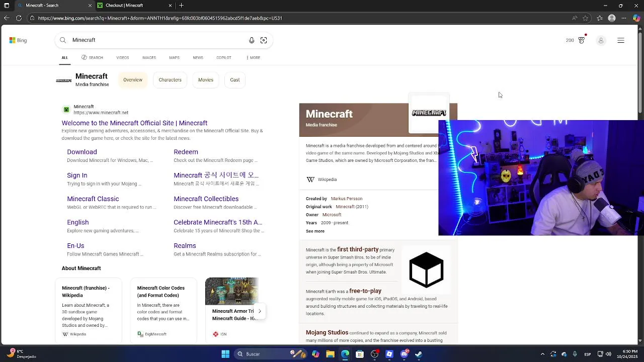
Task: Close the Minecraft - Search tab
Action: (x=90, y=6)
